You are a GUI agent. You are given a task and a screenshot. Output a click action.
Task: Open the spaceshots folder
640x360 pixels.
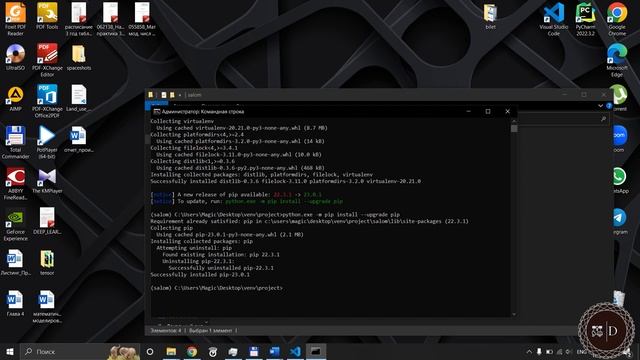click(x=79, y=57)
